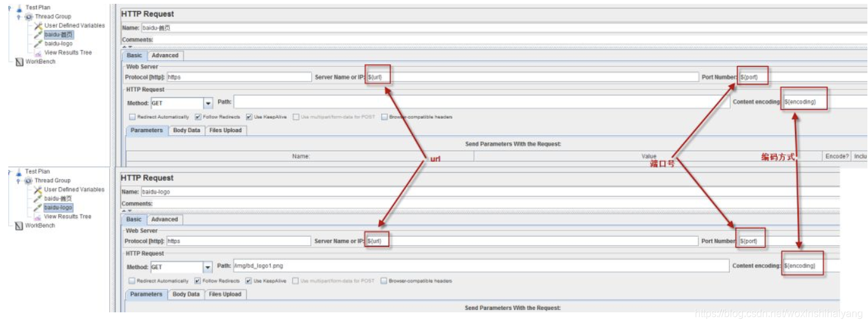This screenshot has width=868, height=325.
Task: Collapse Thread Group node in upper tree
Action: pos(19,17)
